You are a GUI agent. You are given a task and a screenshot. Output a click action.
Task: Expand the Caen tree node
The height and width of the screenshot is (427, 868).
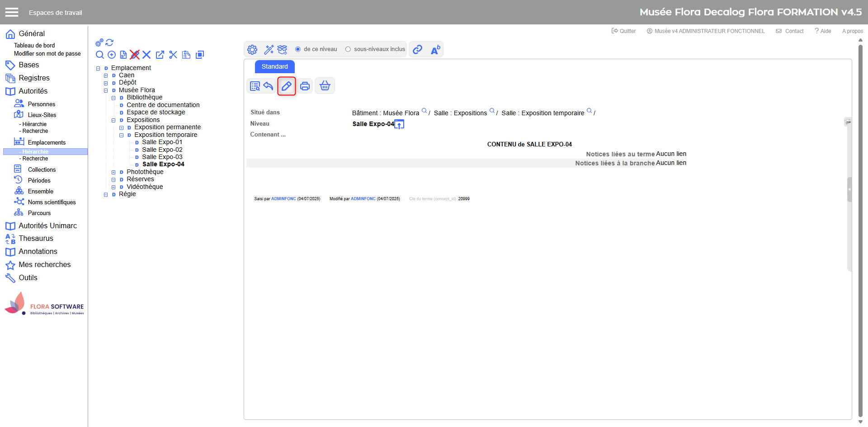(x=106, y=75)
